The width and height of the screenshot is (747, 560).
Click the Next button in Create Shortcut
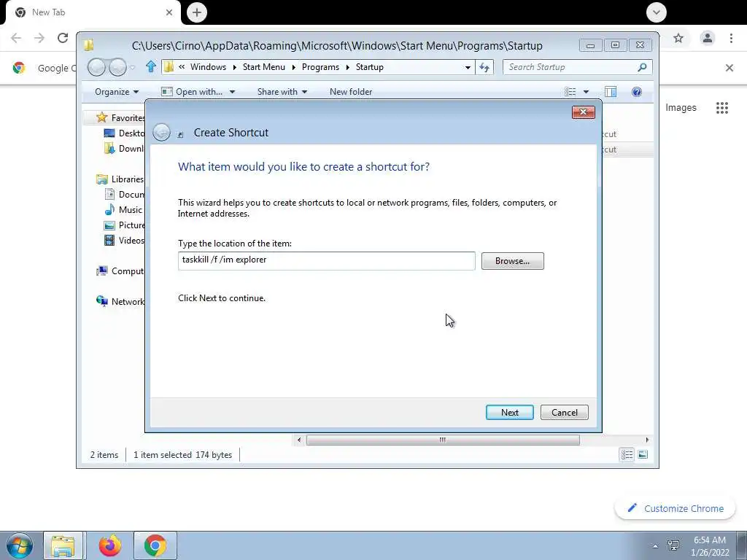pos(509,413)
